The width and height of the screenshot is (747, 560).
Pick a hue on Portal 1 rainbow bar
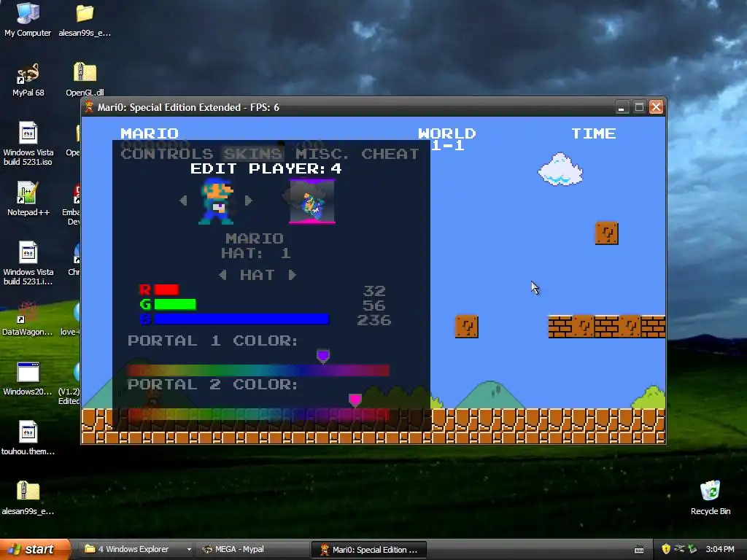point(258,370)
